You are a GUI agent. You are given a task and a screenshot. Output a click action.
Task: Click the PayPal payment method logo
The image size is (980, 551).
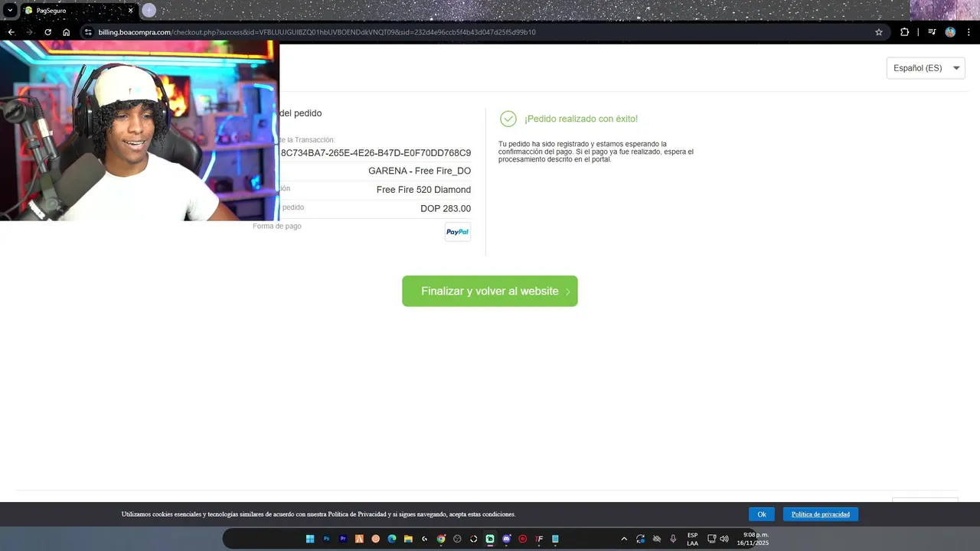pos(458,232)
